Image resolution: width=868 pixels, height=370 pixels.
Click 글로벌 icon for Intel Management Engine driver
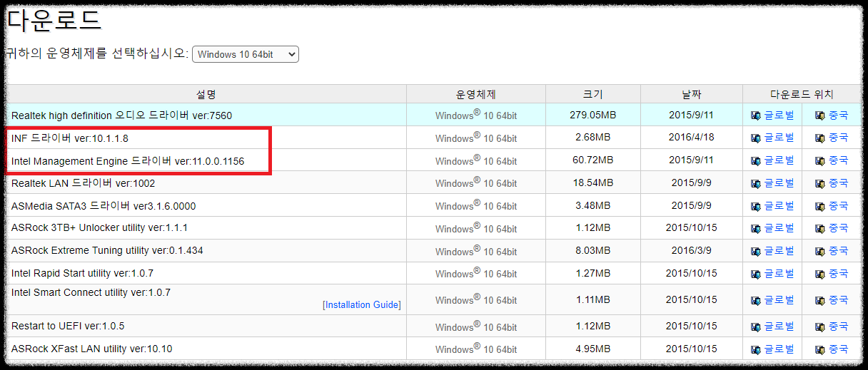point(756,160)
